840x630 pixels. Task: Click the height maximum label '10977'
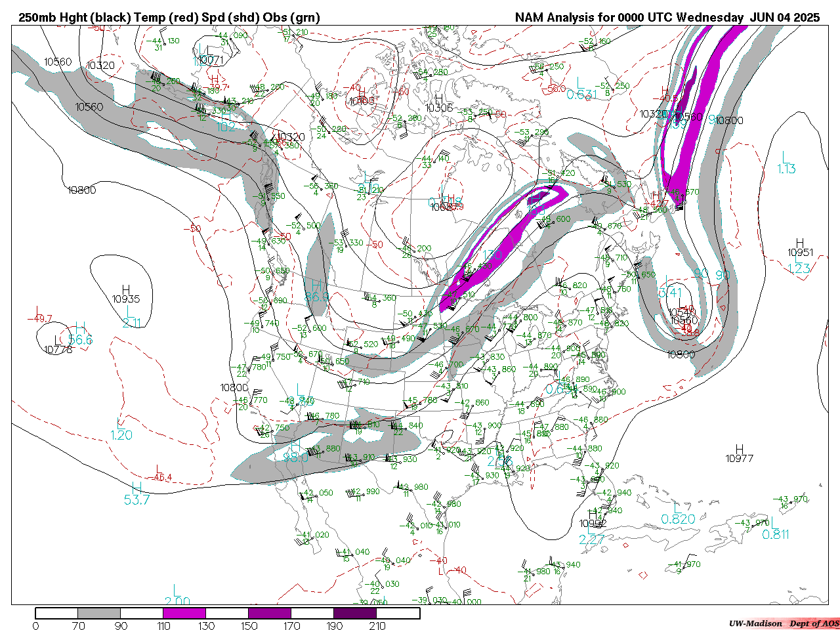(x=740, y=459)
